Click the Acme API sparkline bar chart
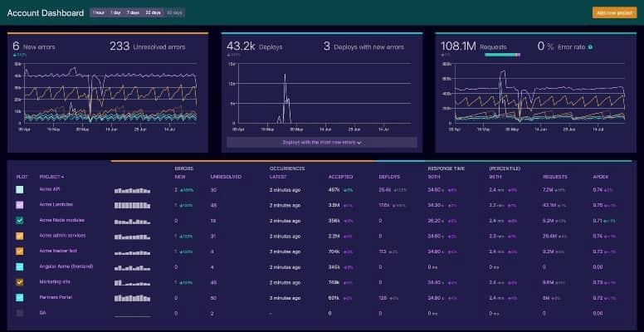Viewport: 644px width, 332px height. click(132, 190)
